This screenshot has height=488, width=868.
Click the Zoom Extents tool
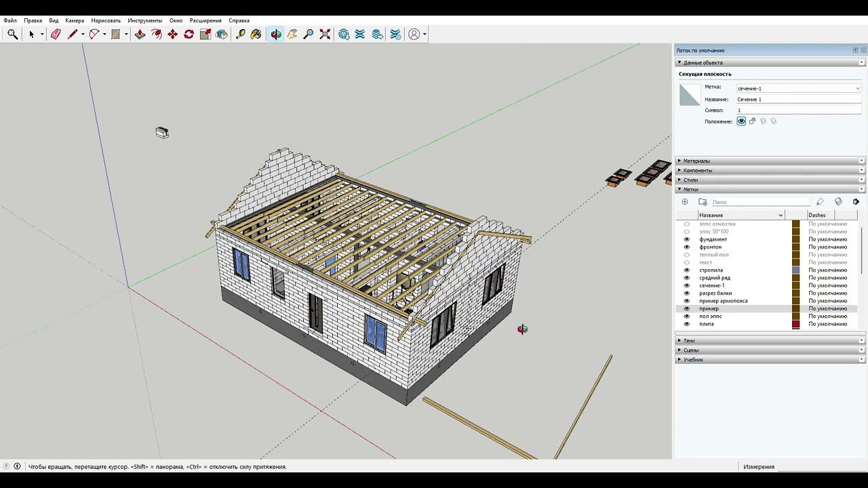[x=325, y=34]
